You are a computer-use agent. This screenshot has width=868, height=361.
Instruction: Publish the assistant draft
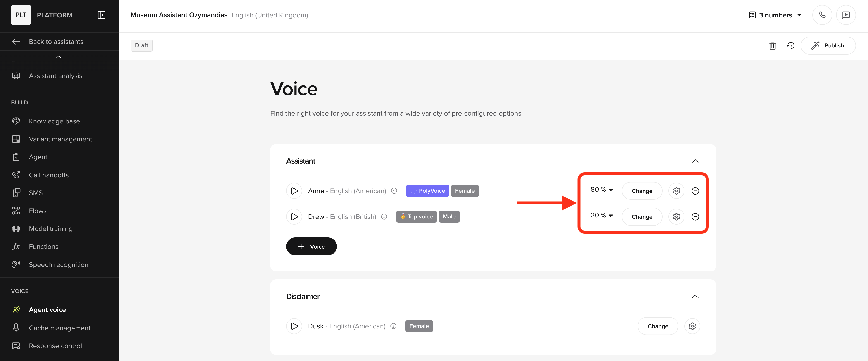point(827,45)
